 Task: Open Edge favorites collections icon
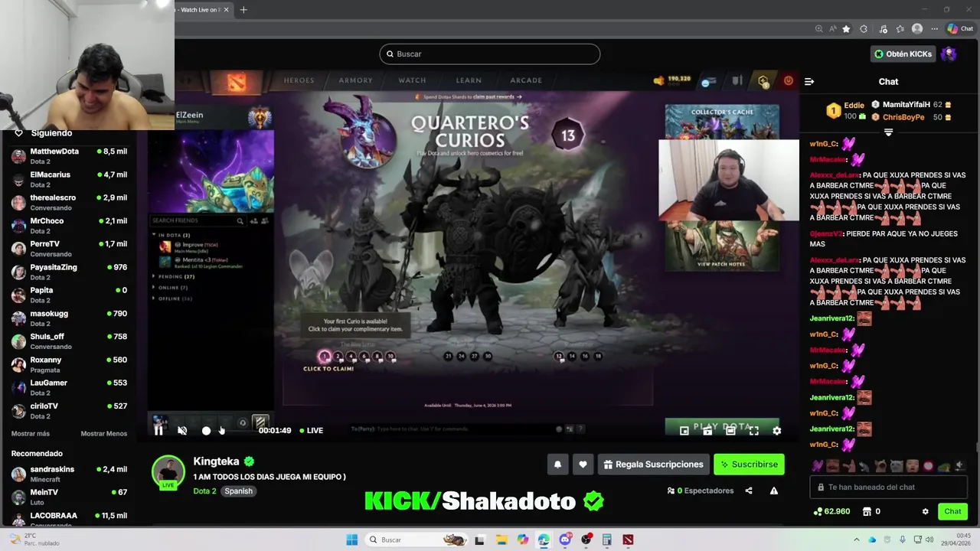[900, 29]
